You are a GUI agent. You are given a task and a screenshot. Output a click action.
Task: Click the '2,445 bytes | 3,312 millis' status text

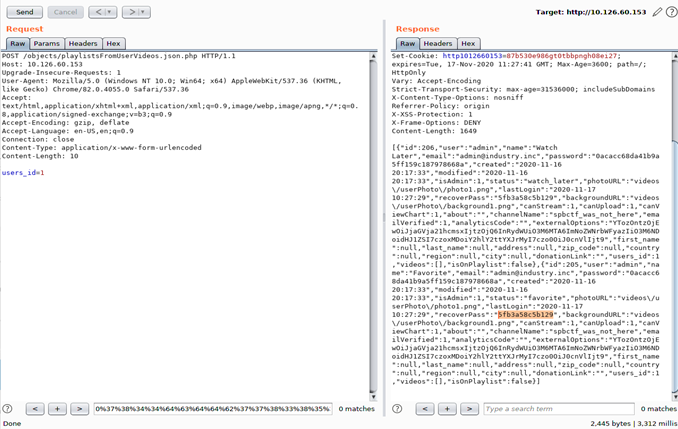[x=633, y=423]
